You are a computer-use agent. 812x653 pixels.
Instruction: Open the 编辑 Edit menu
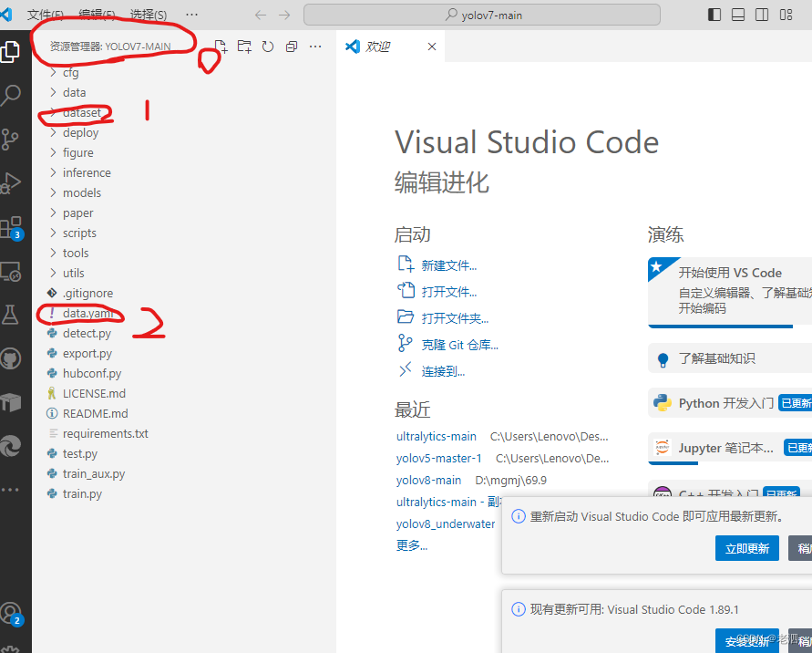(x=97, y=15)
